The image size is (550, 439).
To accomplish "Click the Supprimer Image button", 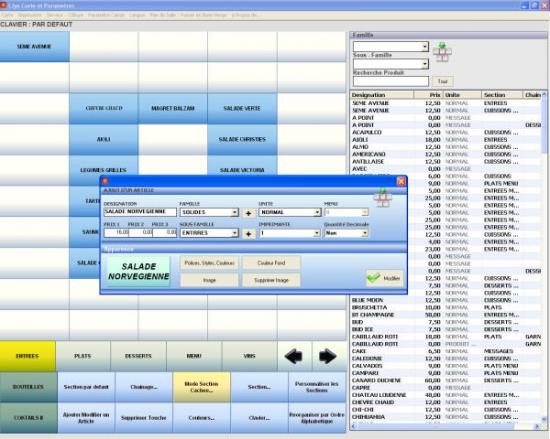I will pos(271,280).
